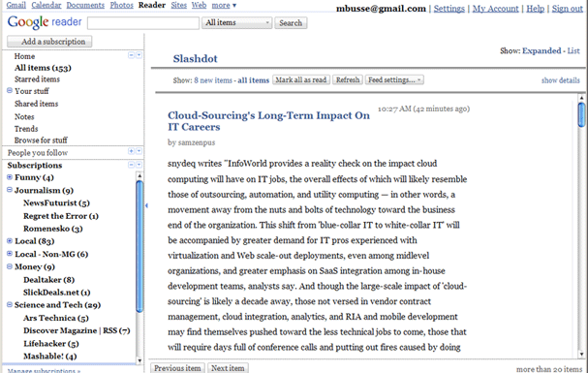Click the subscriptions list scrollbar thumb

pos(139,246)
